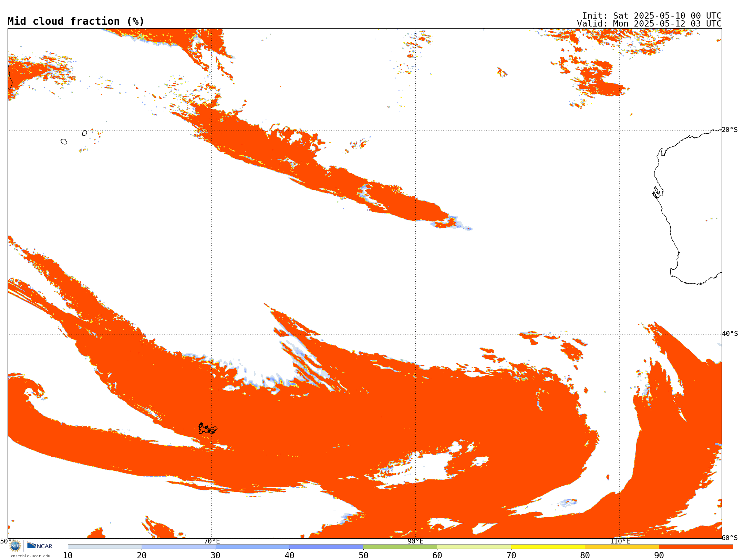Click the colorbar label 80

coord(585,555)
